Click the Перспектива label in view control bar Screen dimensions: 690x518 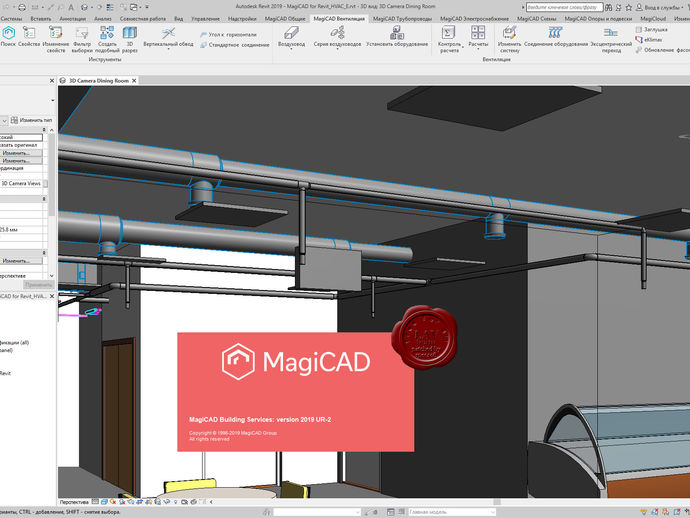click(74, 502)
